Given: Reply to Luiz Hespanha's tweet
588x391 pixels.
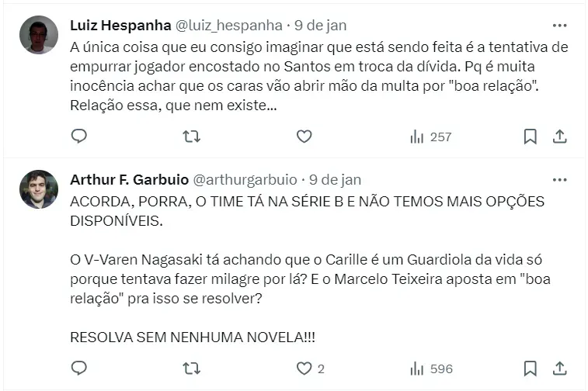Looking at the screenshot, I should pos(79,137).
